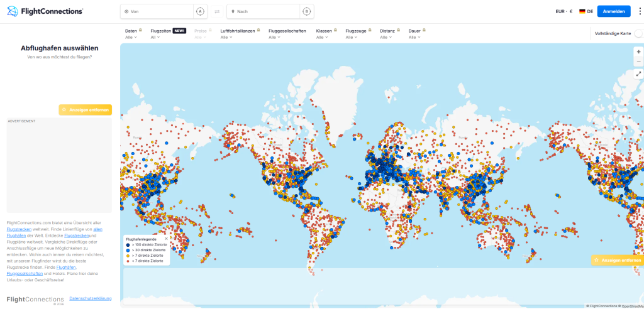Close the Flughafenlegende legend box
The height and width of the screenshot is (309, 644).
tap(167, 239)
